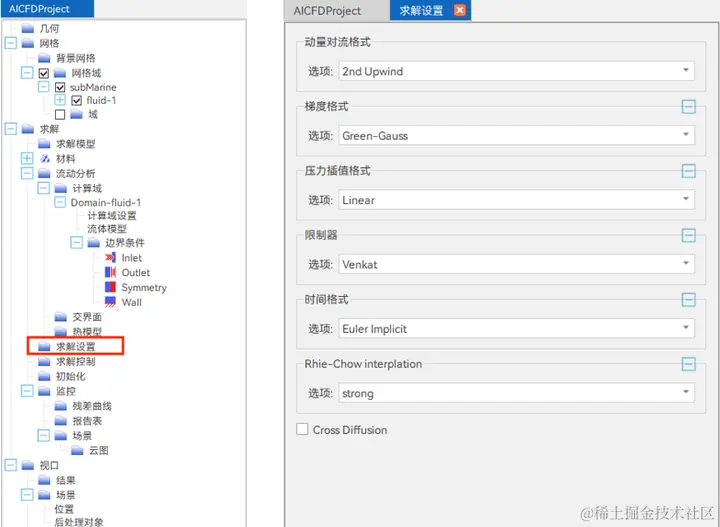Click the 云图 folder icon

tap(77, 450)
